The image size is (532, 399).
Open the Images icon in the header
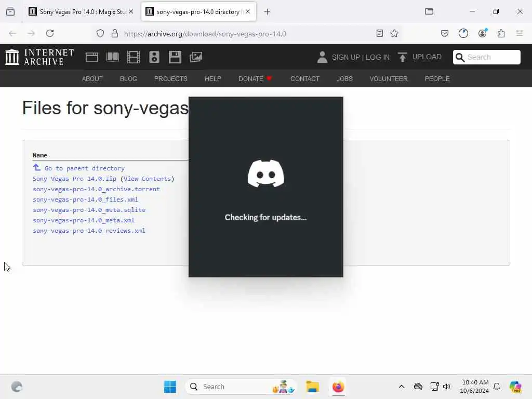pyautogui.click(x=196, y=57)
